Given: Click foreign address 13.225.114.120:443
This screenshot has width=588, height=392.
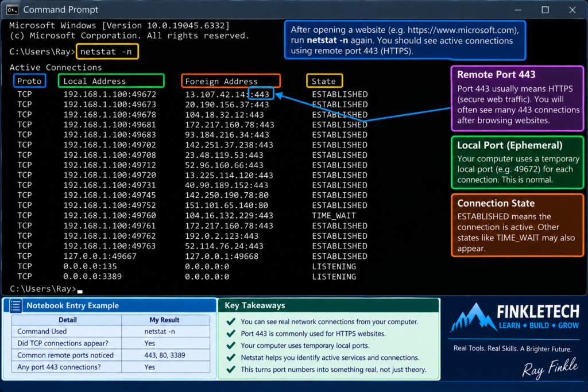Looking at the screenshot, I should coord(229,176).
